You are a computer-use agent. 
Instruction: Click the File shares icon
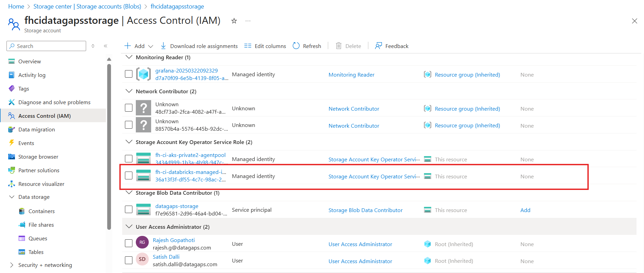(22, 225)
